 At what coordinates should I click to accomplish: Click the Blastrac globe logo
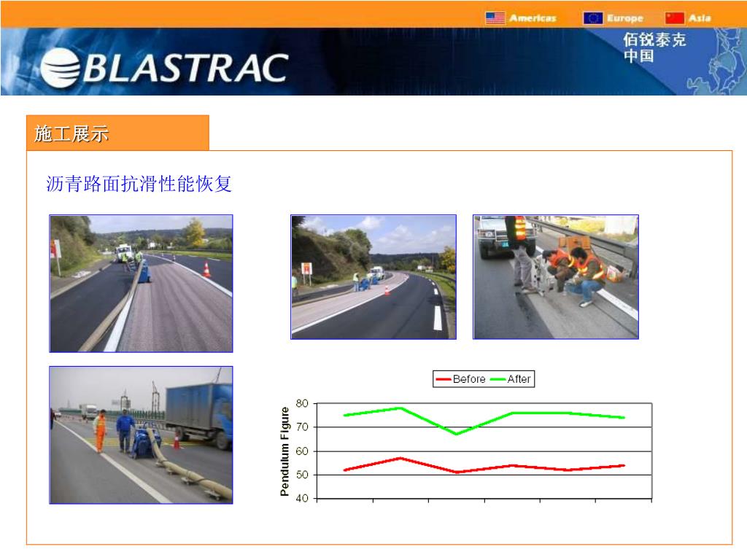click(x=60, y=68)
